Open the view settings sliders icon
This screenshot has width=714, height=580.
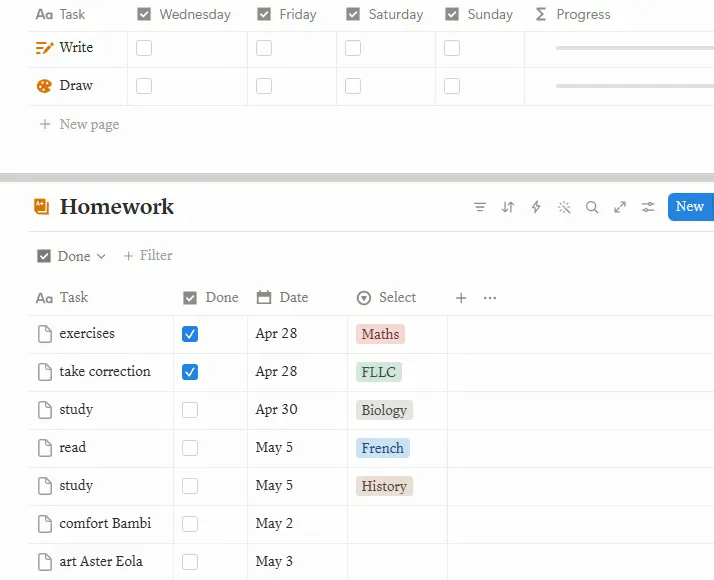pyautogui.click(x=648, y=207)
